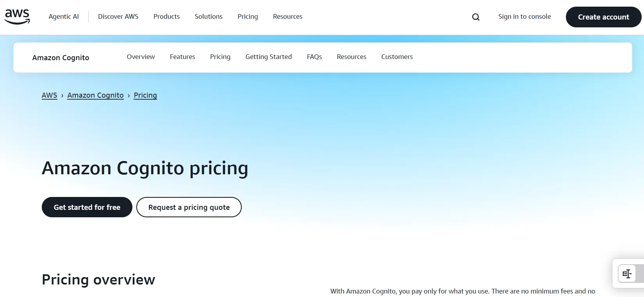644x297 pixels.
Task: Click Request a pricing quote button
Action: (189, 207)
